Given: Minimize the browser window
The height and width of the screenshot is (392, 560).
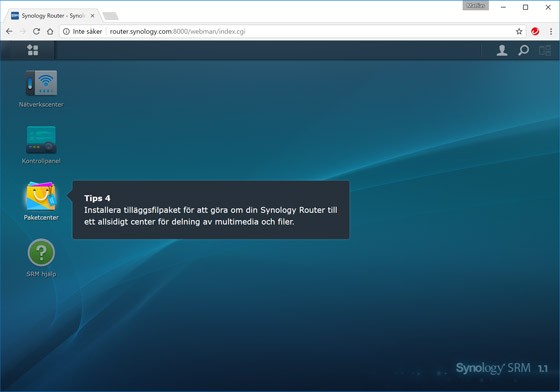Looking at the screenshot, I should pos(503,7).
